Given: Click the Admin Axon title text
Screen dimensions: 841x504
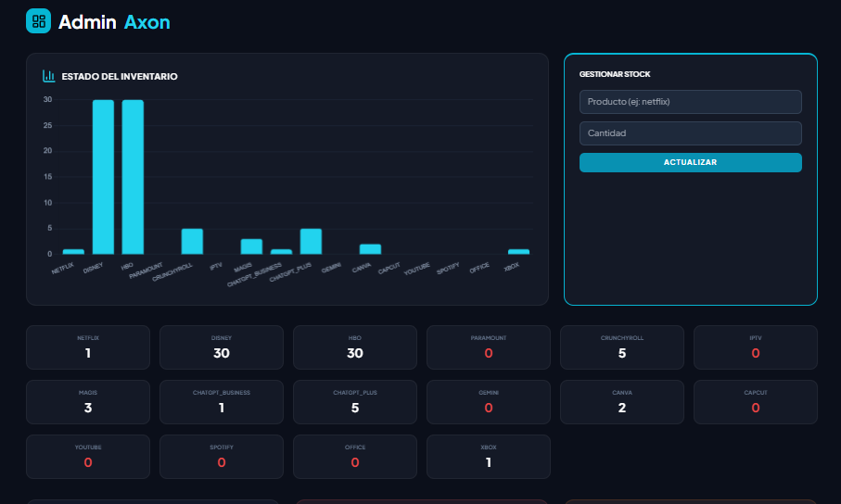Looking at the screenshot, I should pos(114,22).
